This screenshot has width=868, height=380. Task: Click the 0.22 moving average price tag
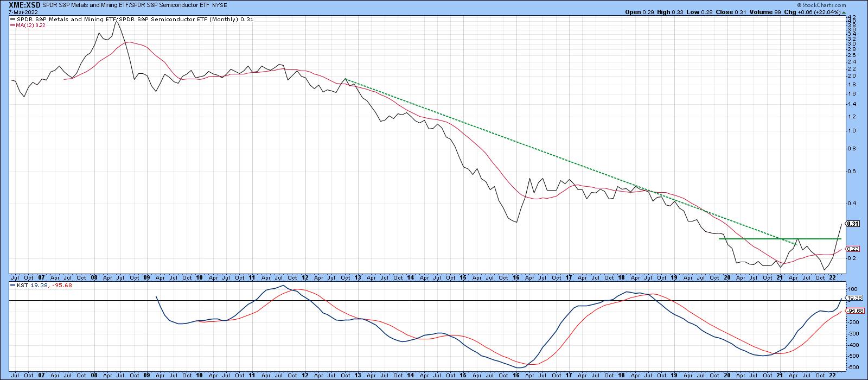pyautogui.click(x=852, y=249)
